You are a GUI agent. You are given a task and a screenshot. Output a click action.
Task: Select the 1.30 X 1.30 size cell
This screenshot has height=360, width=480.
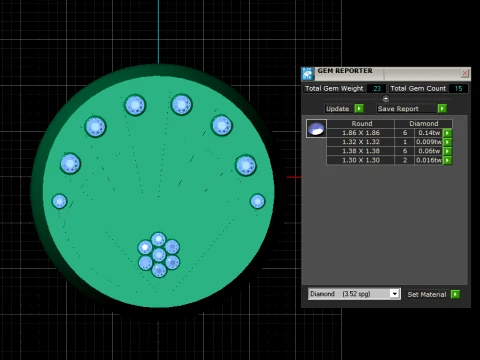(x=361, y=160)
